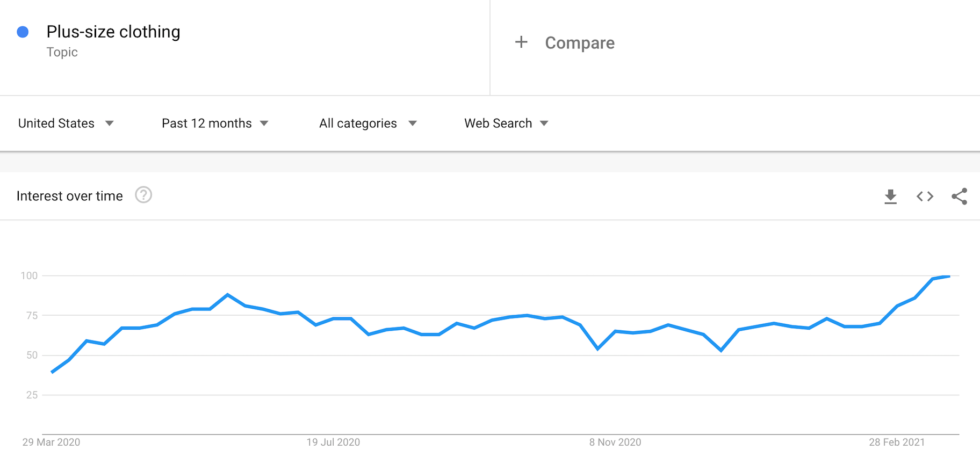
Task: Select the Plus-size clothing search term
Action: 113,32
